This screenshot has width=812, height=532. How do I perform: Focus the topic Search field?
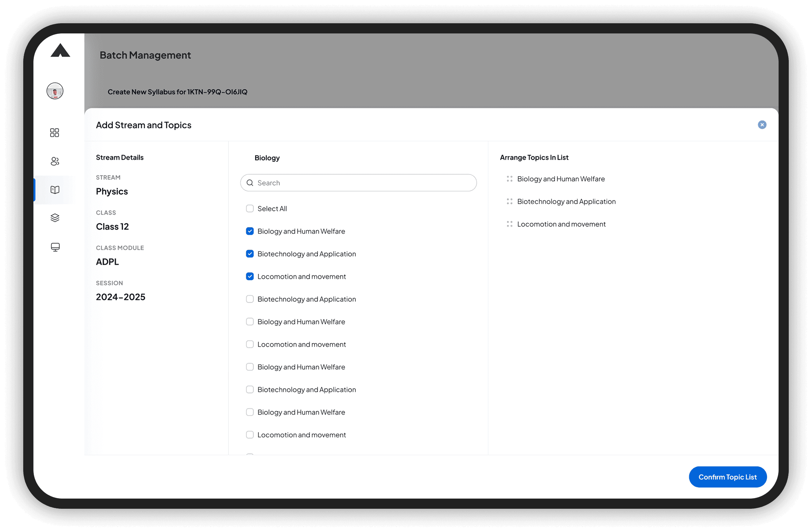tap(363, 183)
